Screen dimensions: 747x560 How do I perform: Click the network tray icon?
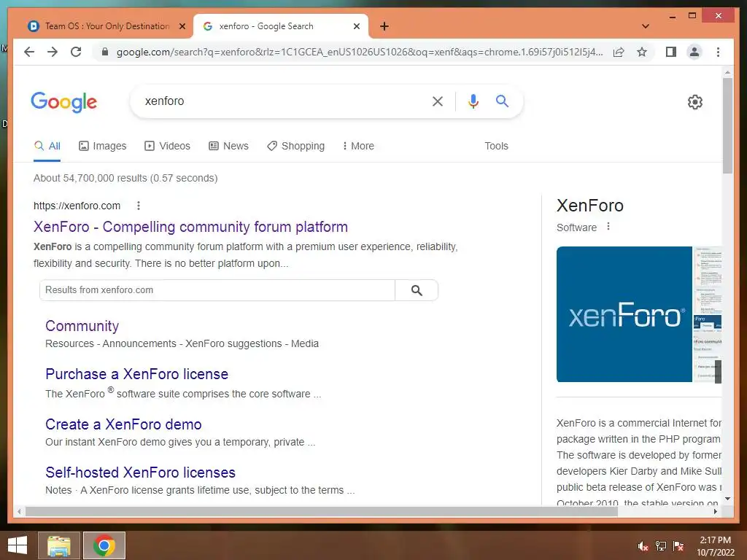pyautogui.click(x=661, y=546)
